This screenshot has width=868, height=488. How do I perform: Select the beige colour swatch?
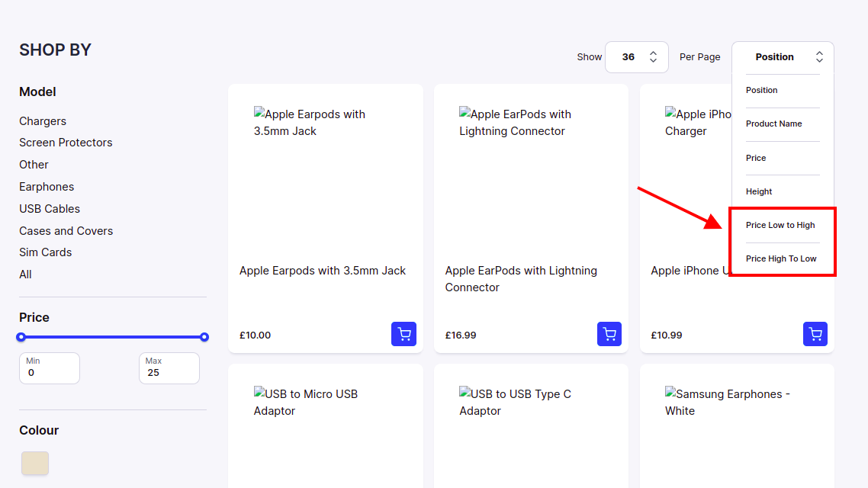tap(35, 464)
